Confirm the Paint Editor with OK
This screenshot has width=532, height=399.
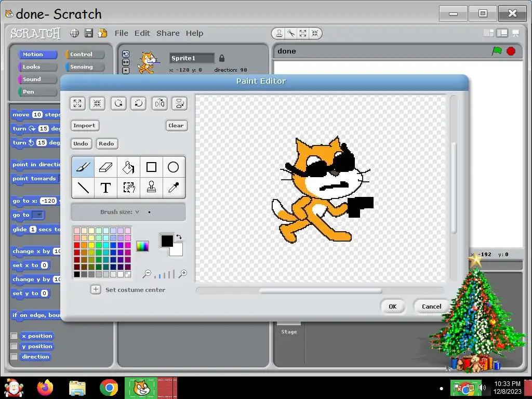click(x=393, y=307)
